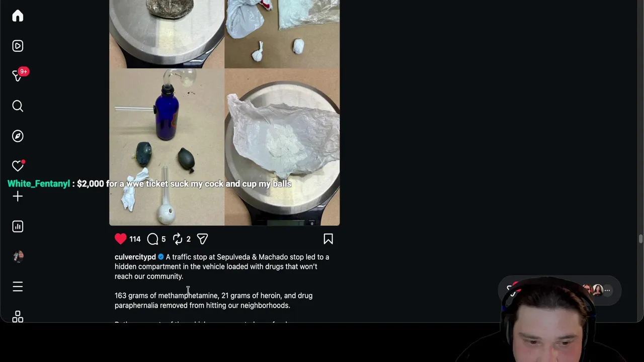
Task: Expand the hamburger More menu
Action: coord(18,287)
